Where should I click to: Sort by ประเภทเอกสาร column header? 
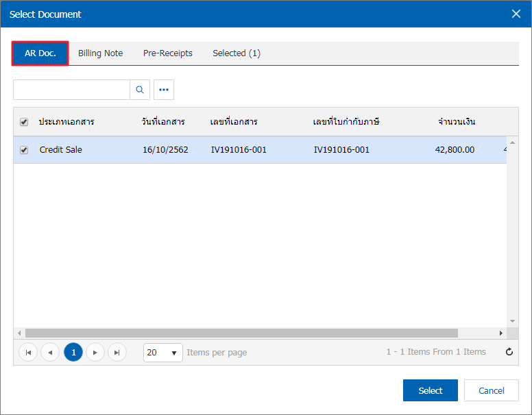click(x=66, y=122)
